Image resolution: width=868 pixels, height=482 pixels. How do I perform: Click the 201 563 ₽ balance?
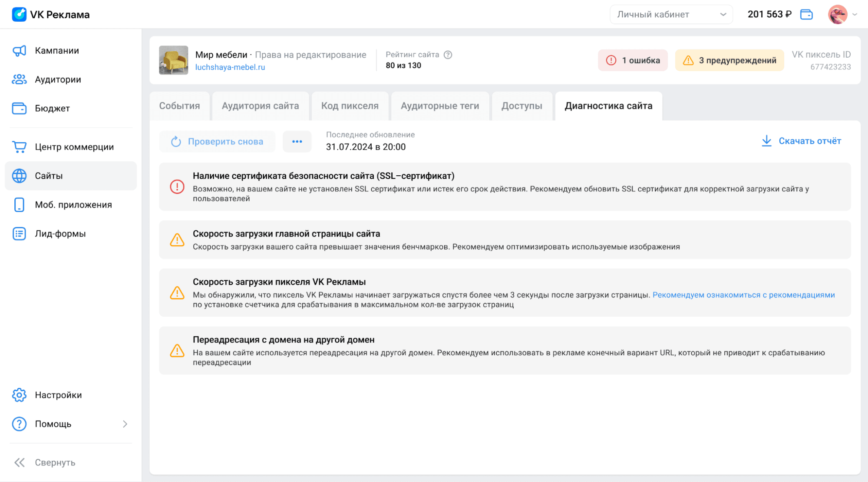(x=769, y=14)
